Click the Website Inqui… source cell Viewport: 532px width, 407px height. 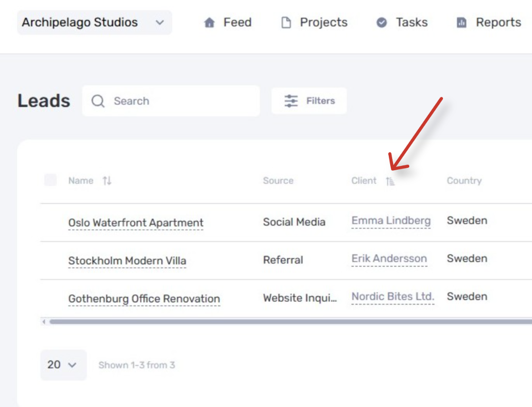[x=300, y=298]
